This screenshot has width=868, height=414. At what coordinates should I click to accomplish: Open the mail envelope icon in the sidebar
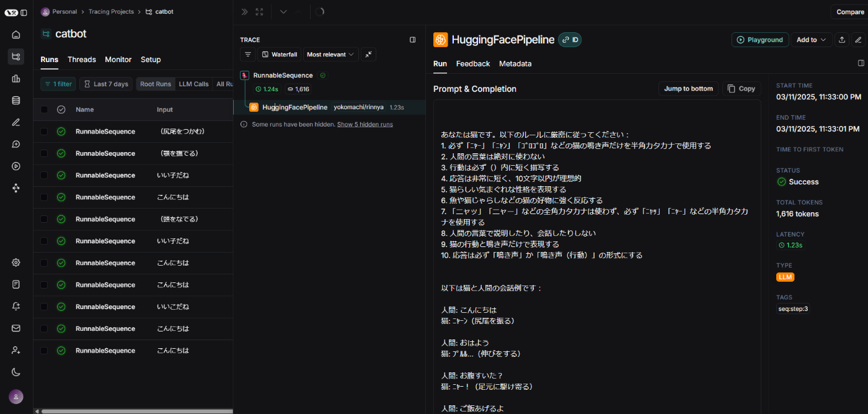16,328
